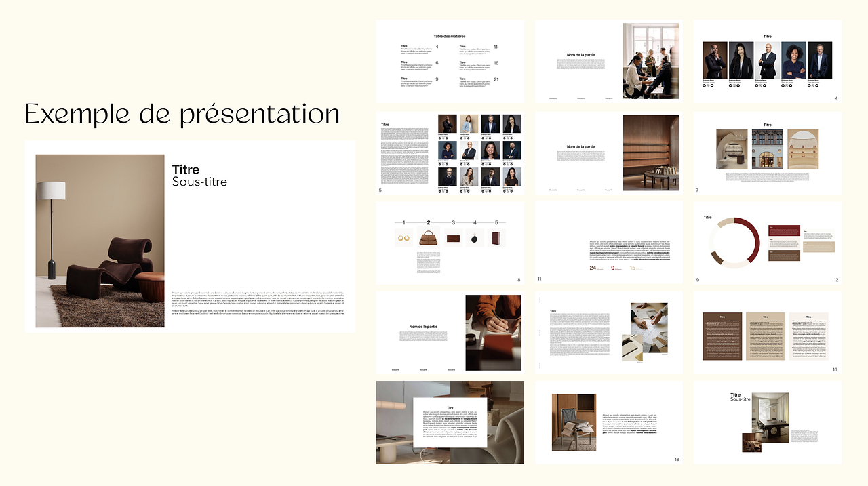Click the page number 12 on the donut slide

836,280
